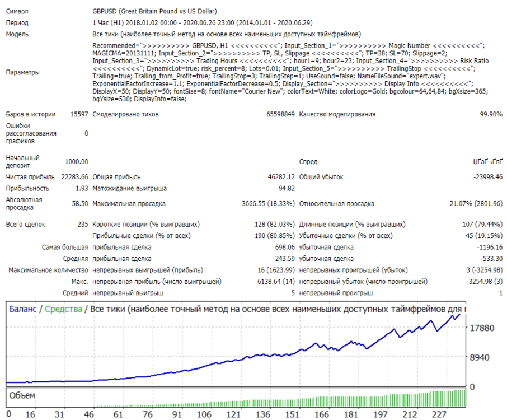Click the consecutive wins value 16 (1623.99)

click(x=276, y=270)
